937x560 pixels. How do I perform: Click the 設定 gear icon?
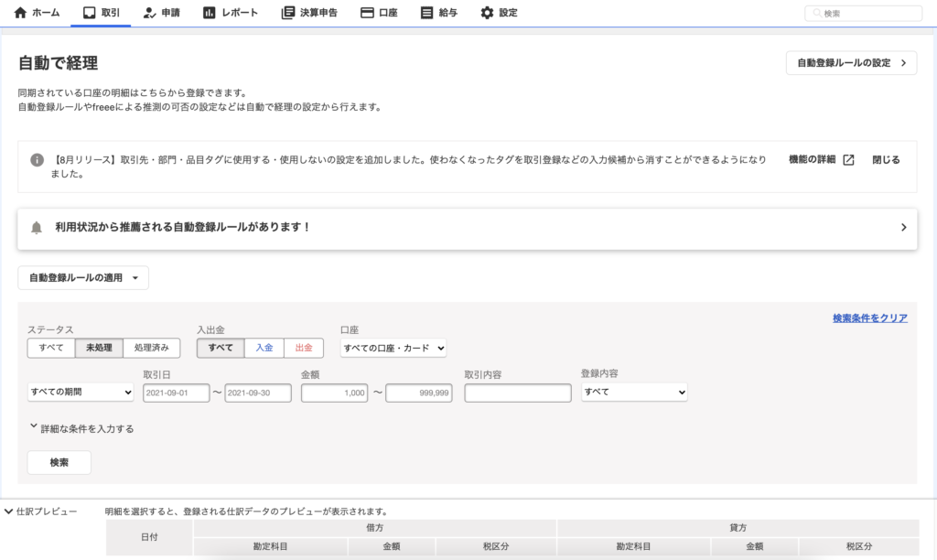click(487, 13)
